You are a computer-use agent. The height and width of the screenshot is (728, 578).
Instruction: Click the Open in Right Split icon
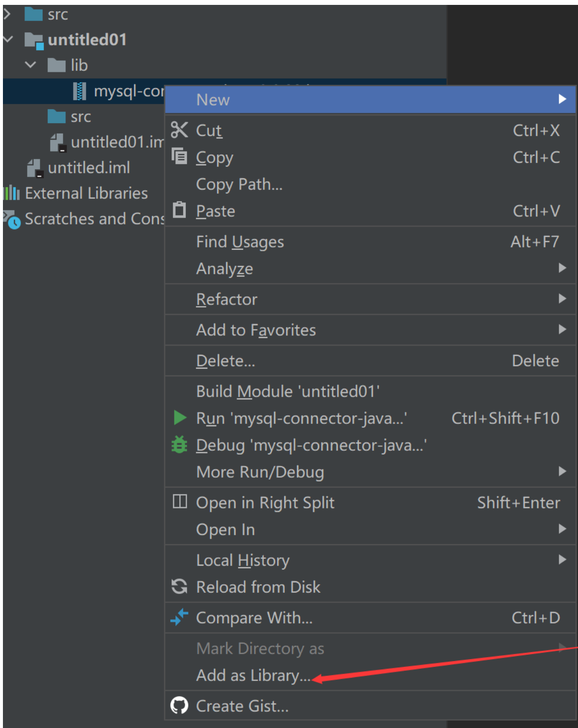pos(180,502)
